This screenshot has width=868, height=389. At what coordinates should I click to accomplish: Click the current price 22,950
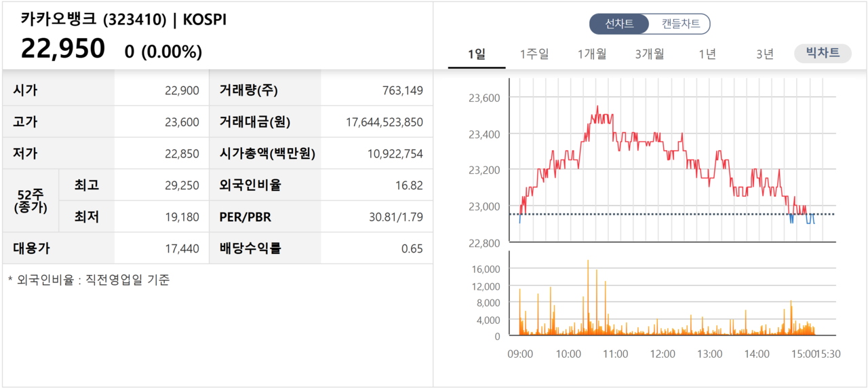click(x=63, y=49)
